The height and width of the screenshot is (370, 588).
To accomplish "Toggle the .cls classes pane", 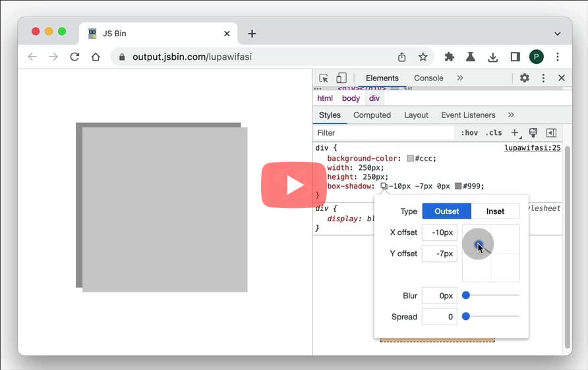I will point(494,133).
